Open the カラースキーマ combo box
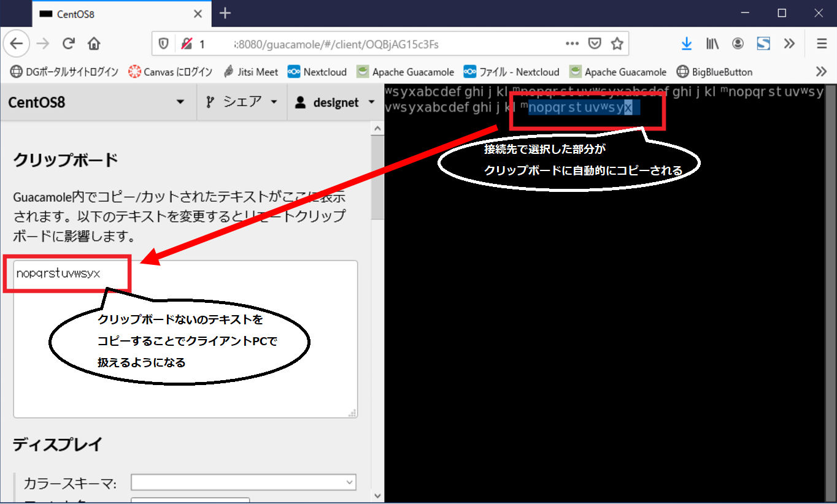 click(x=244, y=483)
